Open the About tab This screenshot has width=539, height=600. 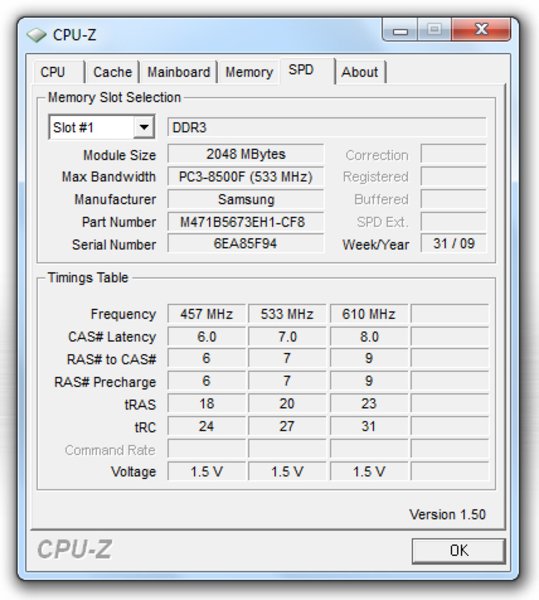(360, 72)
